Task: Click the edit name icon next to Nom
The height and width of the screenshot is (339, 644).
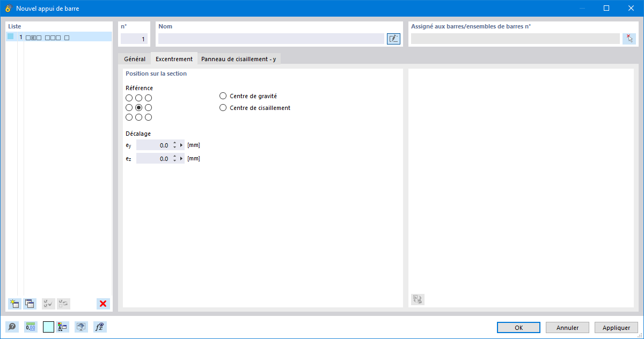Action: point(393,39)
